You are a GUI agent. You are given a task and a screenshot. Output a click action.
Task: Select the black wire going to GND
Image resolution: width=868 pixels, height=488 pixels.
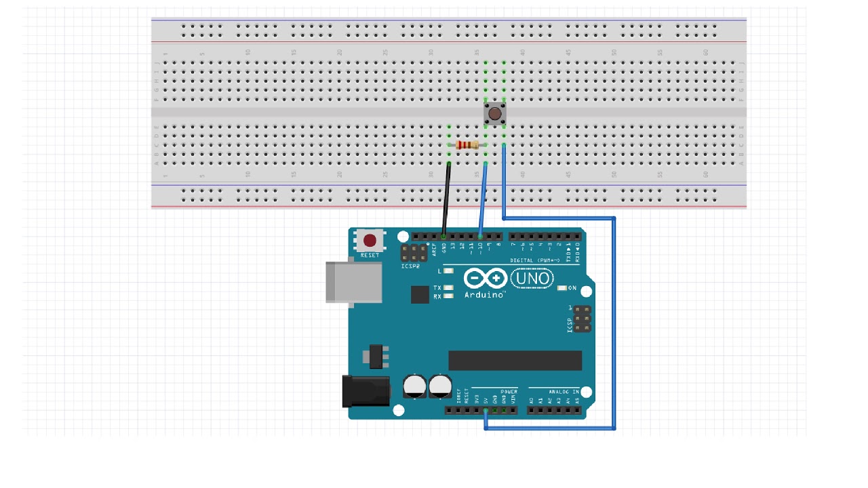tap(447, 199)
